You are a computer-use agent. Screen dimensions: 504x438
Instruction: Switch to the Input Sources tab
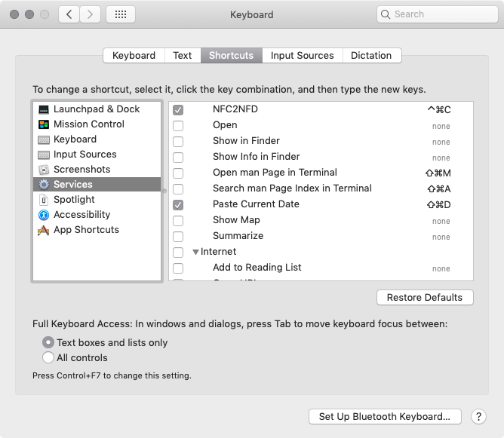302,55
